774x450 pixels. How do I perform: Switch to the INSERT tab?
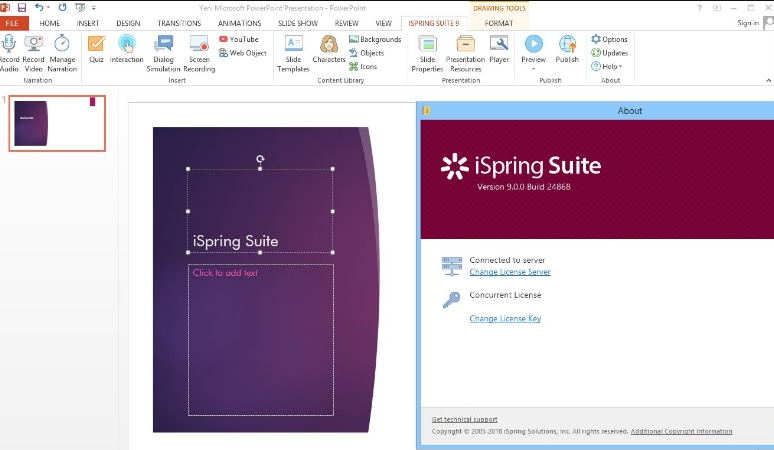tap(87, 23)
